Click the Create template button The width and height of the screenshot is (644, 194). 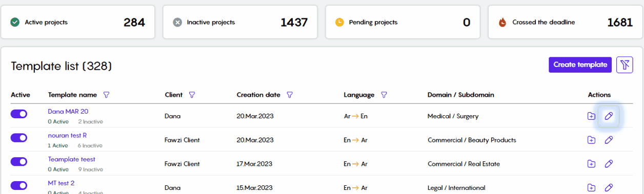click(580, 64)
